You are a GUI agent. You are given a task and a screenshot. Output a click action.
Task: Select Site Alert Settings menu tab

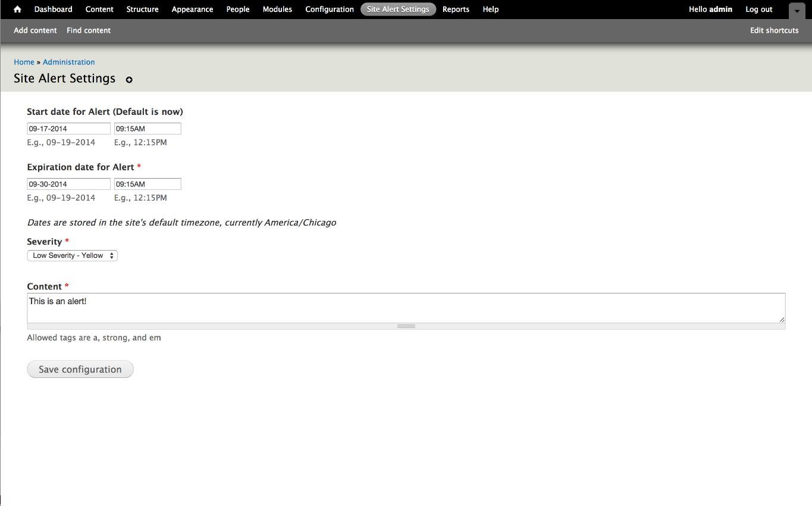pyautogui.click(x=398, y=10)
